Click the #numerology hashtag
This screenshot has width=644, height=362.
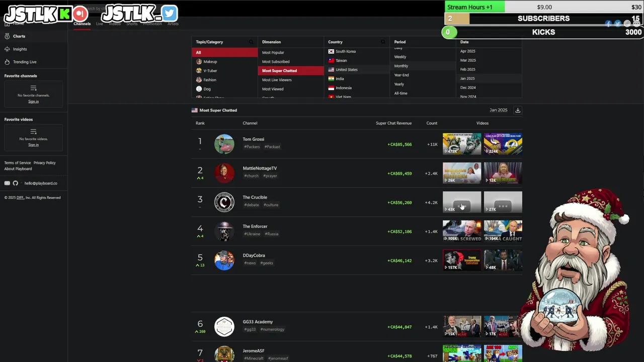[x=272, y=330]
